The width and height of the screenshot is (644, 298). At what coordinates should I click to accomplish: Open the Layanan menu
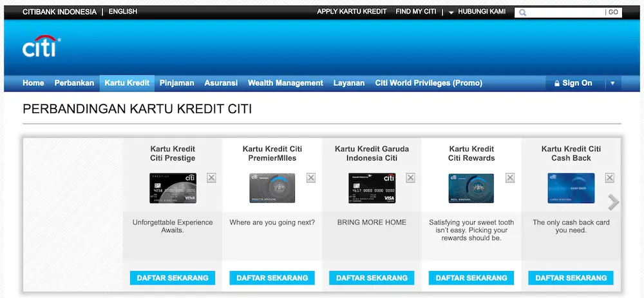point(349,83)
